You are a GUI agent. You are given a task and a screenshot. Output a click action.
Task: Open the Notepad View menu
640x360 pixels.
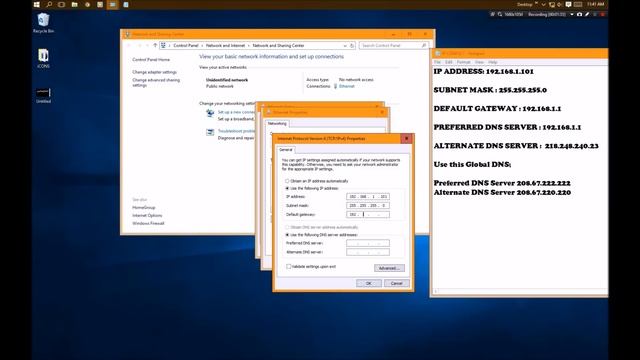click(479, 62)
